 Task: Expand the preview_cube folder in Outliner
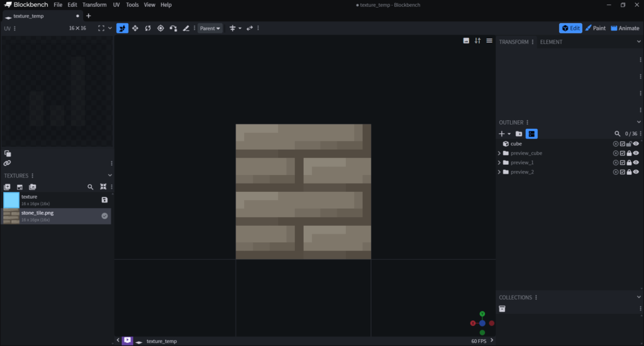pyautogui.click(x=499, y=153)
